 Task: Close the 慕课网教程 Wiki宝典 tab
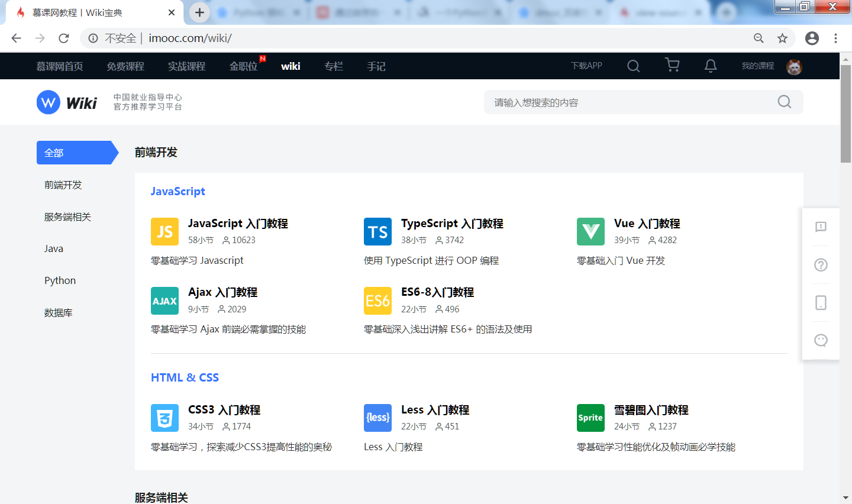tap(172, 12)
